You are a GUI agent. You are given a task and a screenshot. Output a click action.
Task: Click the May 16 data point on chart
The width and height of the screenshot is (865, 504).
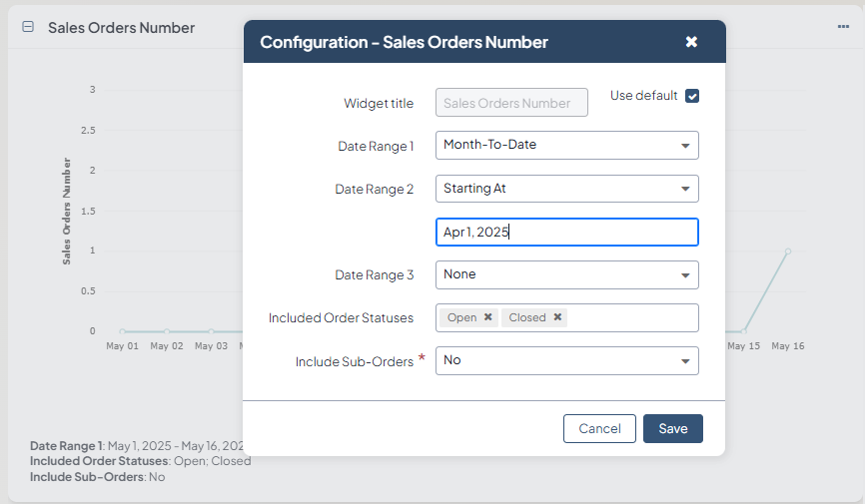pyautogui.click(x=788, y=252)
